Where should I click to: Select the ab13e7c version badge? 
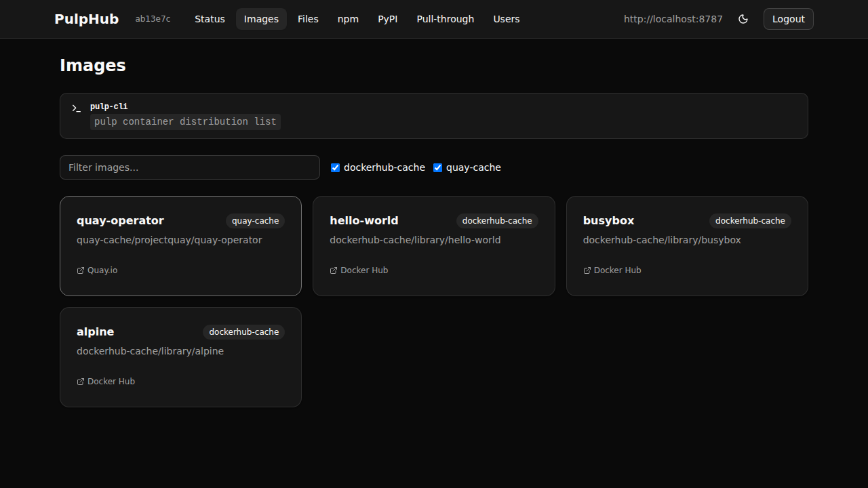tap(153, 19)
